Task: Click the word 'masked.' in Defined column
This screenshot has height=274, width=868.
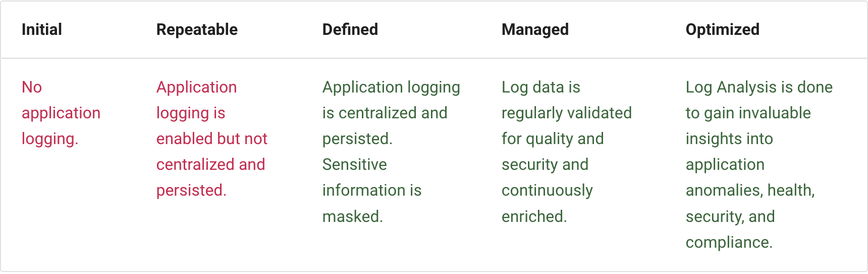Action: pyautogui.click(x=353, y=216)
